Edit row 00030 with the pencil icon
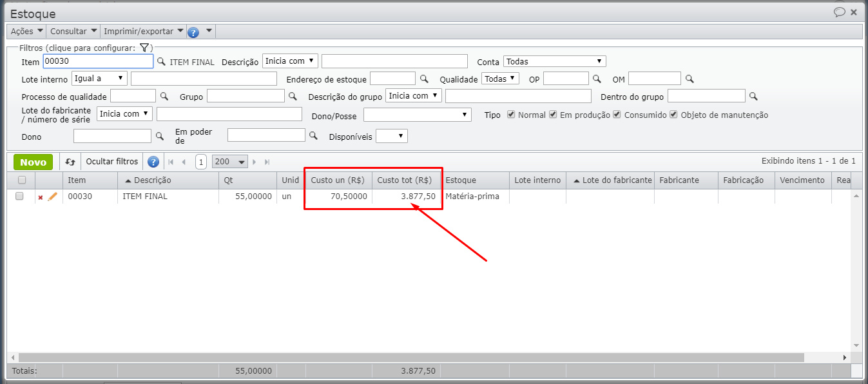Screen dimensions: 868x384 (52, 197)
